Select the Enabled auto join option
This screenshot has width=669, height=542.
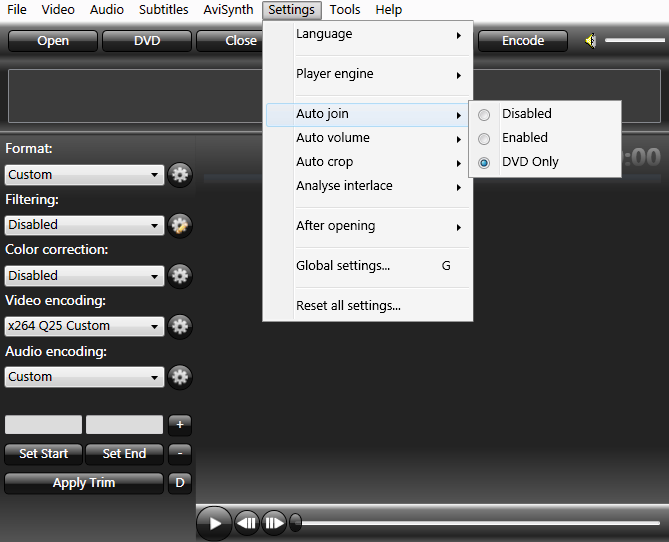(x=524, y=138)
